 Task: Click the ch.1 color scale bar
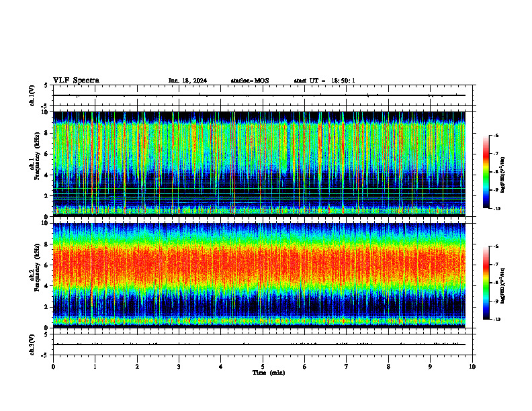point(486,172)
